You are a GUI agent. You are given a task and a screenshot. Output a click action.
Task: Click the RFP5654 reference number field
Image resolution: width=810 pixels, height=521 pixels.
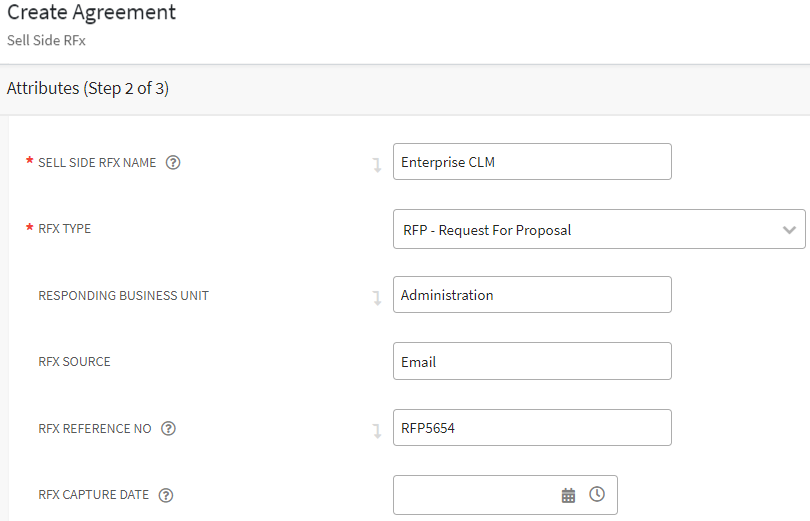[x=532, y=428]
